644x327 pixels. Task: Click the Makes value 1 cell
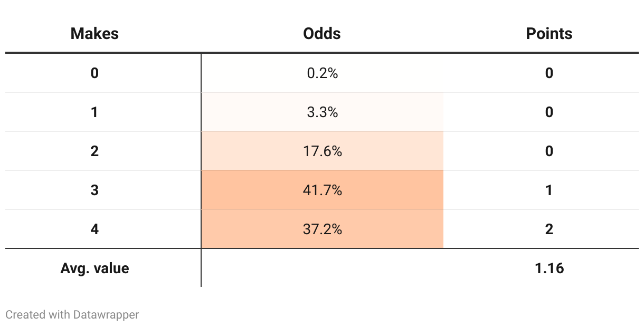[94, 112]
